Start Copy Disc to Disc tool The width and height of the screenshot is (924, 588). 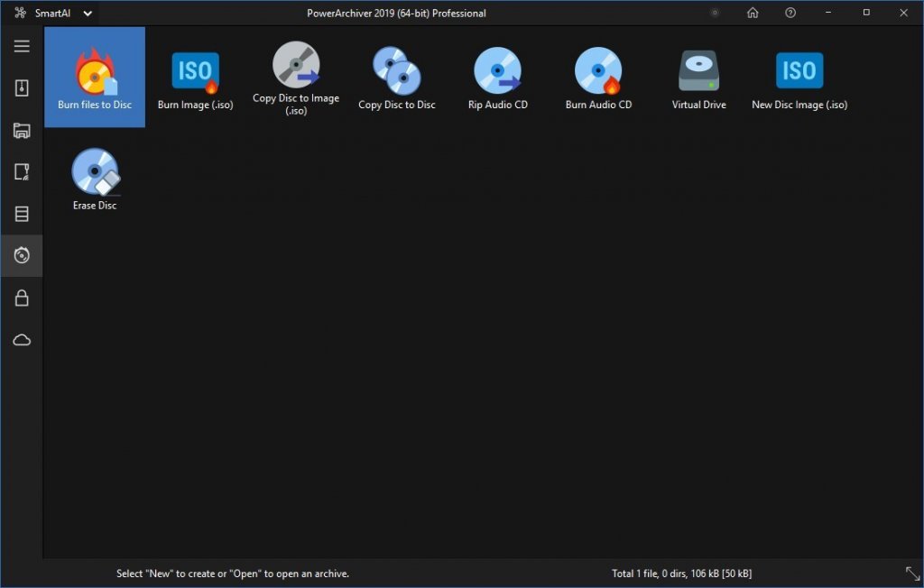(x=397, y=78)
